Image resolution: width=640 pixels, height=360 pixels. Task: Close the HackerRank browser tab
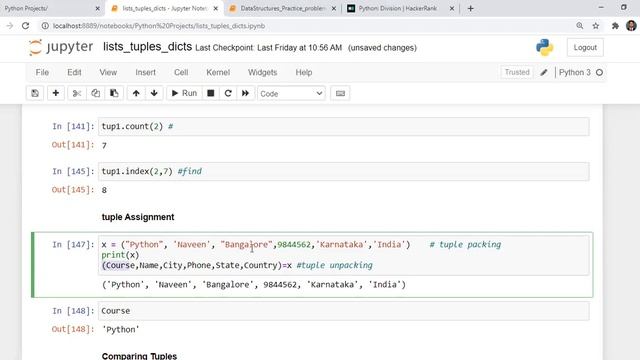tap(452, 8)
